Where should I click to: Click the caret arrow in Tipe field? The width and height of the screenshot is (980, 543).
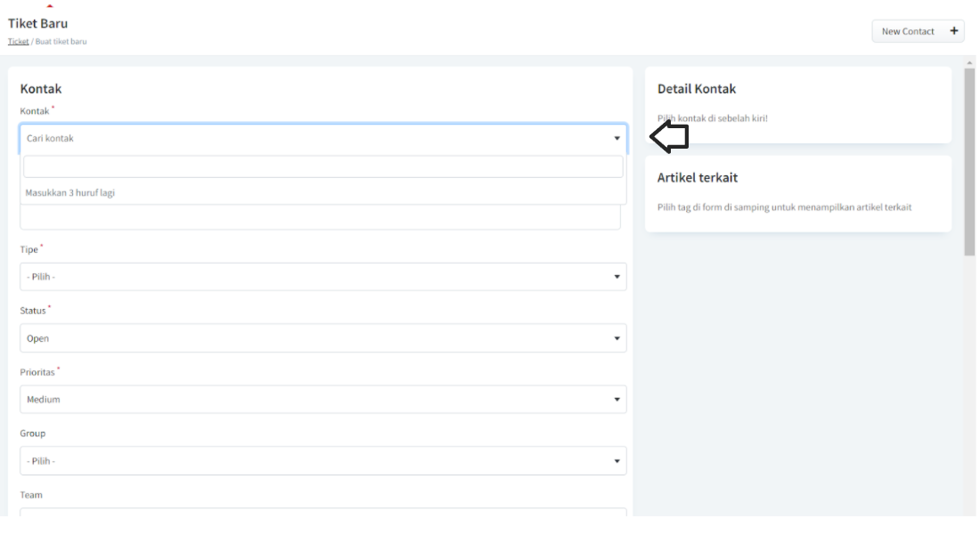(617, 277)
